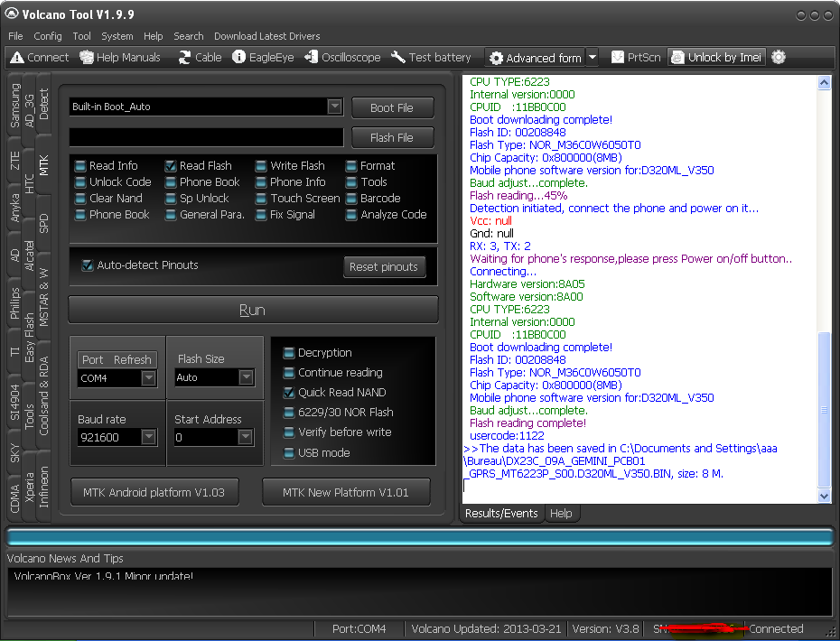Switch to the Samsung side tab
The height and width of the screenshot is (641, 840).
pos(14,106)
